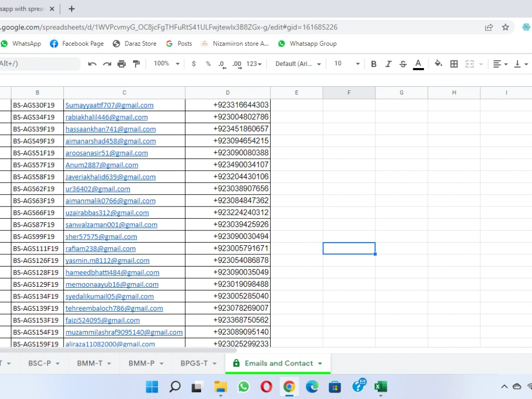Image resolution: width=532 pixels, height=399 pixels.
Task: Toggle Strikethrough formatting
Action: tap(403, 64)
